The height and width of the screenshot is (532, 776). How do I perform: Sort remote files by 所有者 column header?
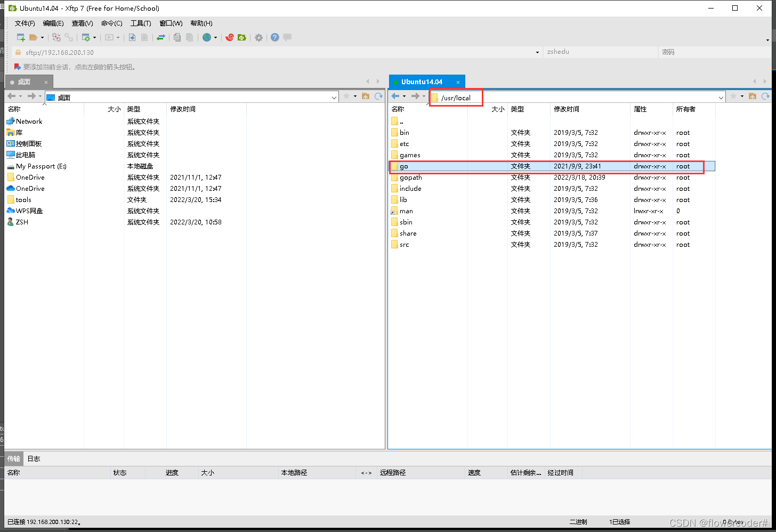tap(694, 109)
